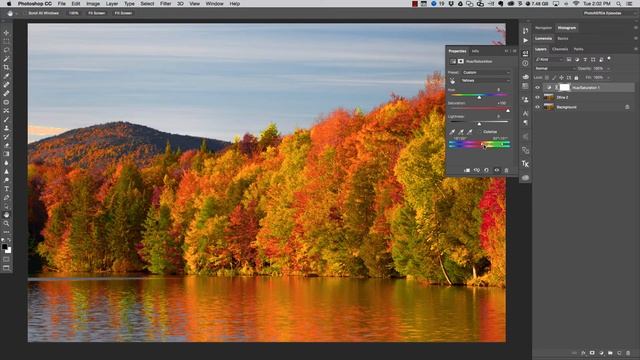Click the subtract-from-sample eyedropper in Properties

pos(470,132)
